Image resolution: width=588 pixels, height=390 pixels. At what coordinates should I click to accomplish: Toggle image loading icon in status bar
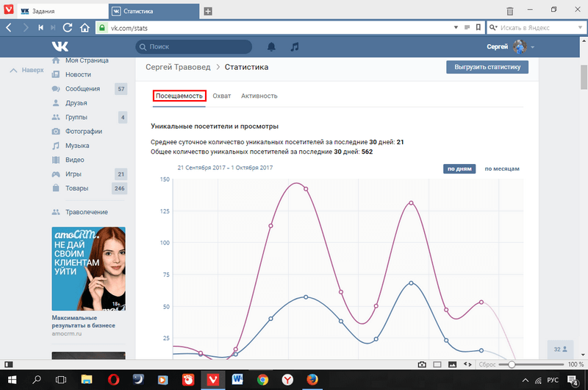453,364
